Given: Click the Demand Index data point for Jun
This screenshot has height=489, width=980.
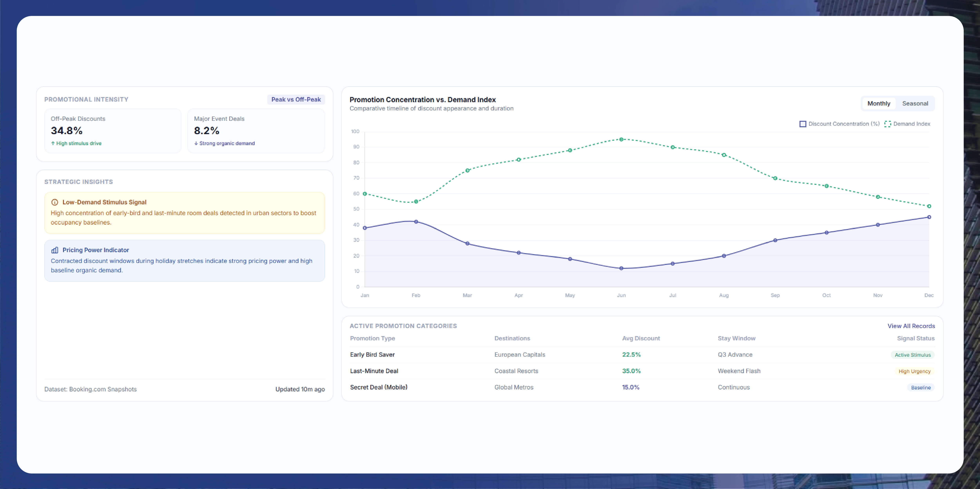Looking at the screenshot, I should pos(621,140).
